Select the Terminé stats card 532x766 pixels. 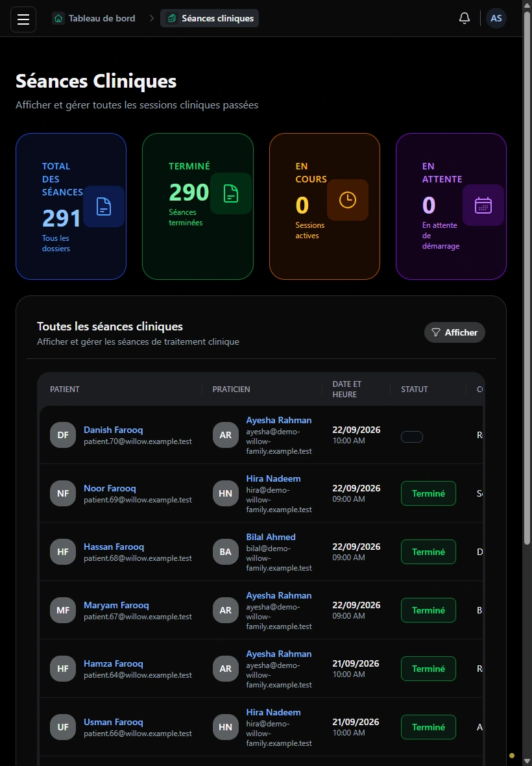pyautogui.click(x=198, y=206)
